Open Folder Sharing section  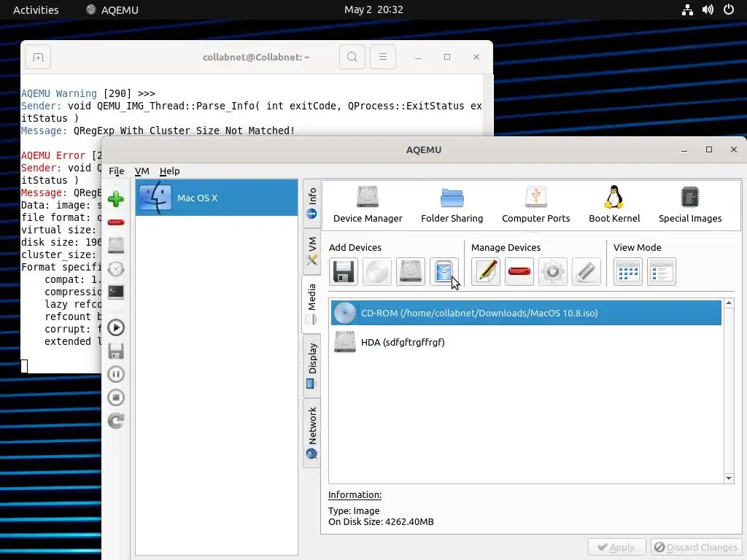click(x=452, y=205)
